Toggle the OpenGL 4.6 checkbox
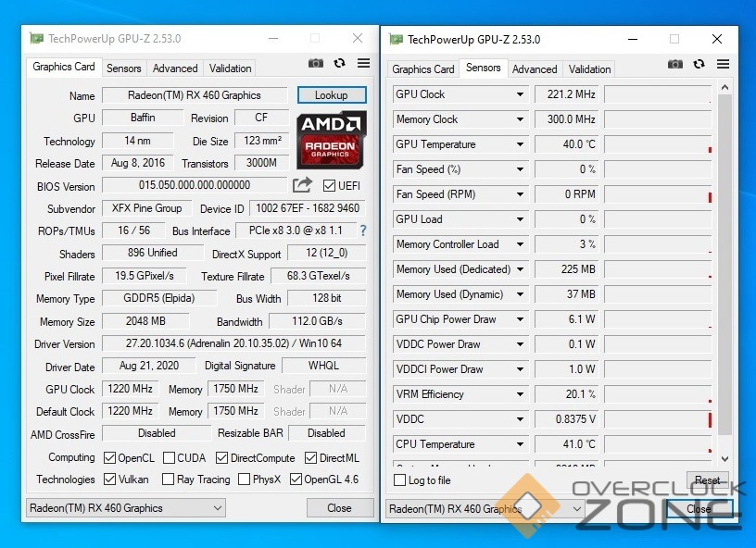The height and width of the screenshot is (548, 756). pos(296,479)
